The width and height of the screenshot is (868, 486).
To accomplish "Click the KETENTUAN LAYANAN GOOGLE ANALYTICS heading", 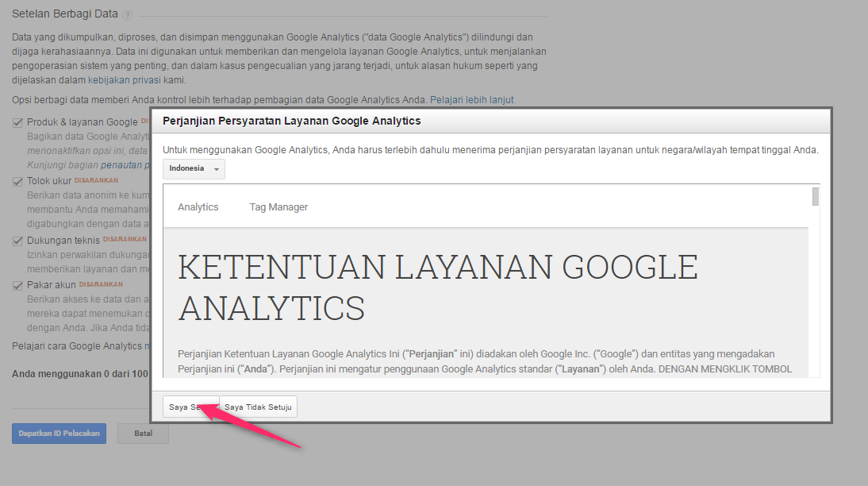I will coord(437,287).
